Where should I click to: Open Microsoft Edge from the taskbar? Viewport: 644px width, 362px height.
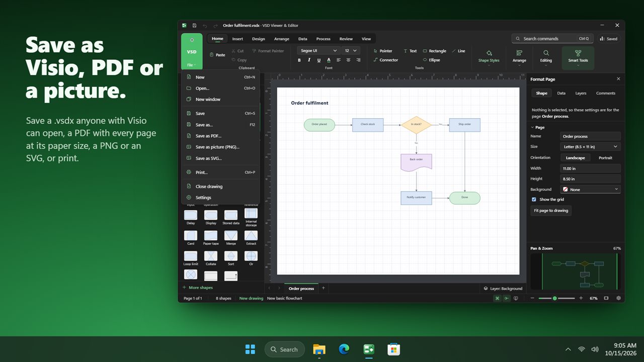click(x=344, y=349)
